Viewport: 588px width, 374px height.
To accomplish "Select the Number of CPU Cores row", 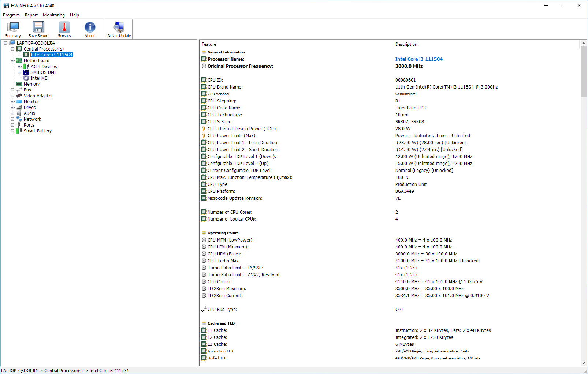I will (390, 212).
